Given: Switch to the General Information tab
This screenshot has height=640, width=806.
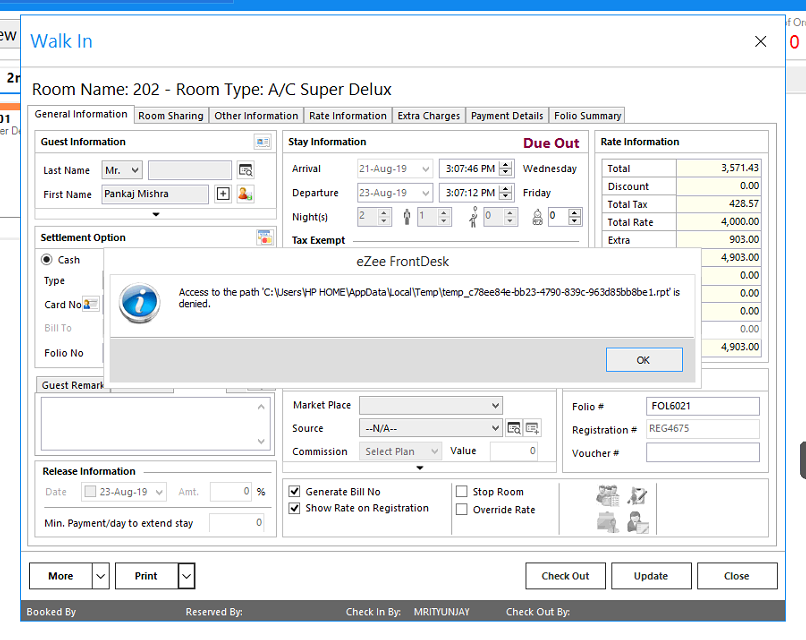Looking at the screenshot, I should point(81,114).
